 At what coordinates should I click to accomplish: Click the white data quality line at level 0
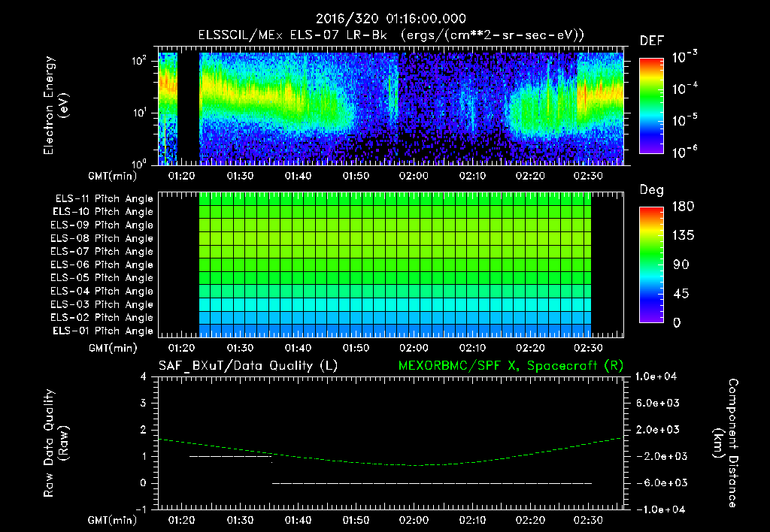tap(432, 483)
